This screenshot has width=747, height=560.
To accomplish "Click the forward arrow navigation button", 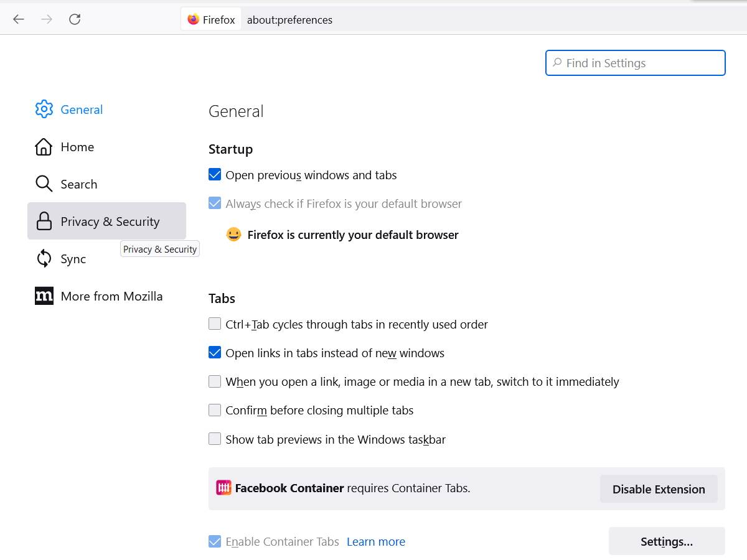I will tap(47, 19).
